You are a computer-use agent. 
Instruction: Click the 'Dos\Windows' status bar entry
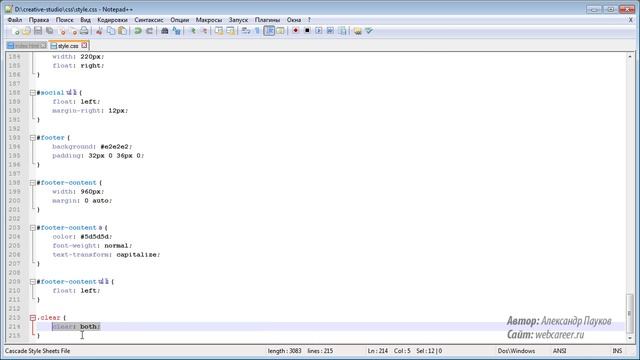(516, 351)
